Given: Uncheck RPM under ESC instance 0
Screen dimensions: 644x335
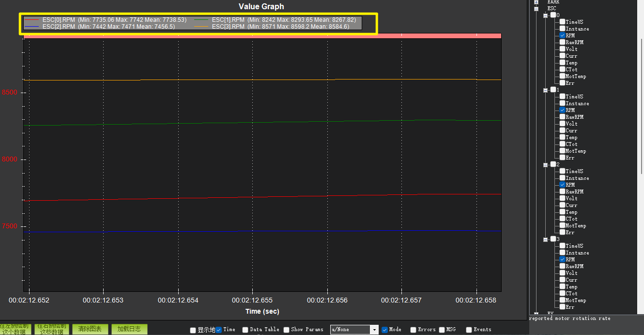Looking at the screenshot, I should (x=562, y=35).
